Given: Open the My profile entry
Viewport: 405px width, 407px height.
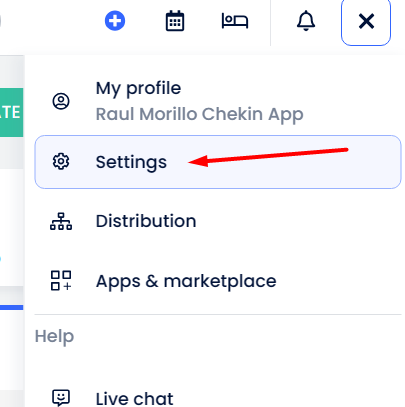Looking at the screenshot, I should click(218, 101).
